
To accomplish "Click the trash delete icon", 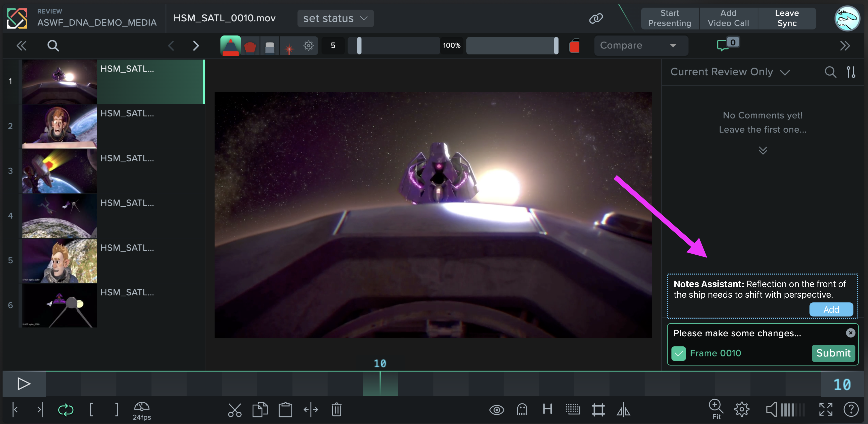I will click(336, 410).
